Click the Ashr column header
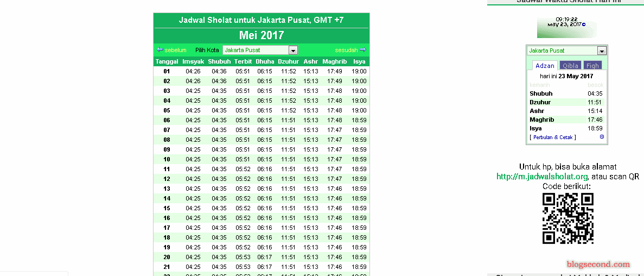 coord(311,62)
